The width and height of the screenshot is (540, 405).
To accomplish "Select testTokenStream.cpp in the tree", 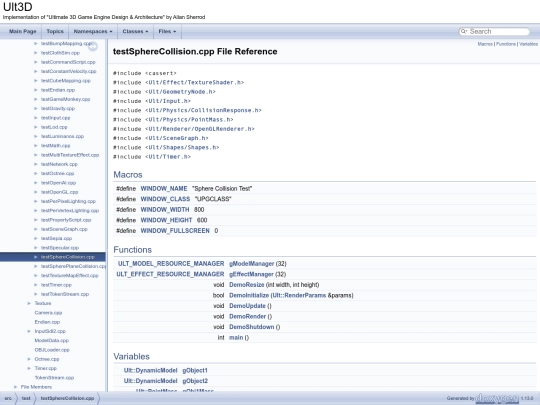I will 65,294.
